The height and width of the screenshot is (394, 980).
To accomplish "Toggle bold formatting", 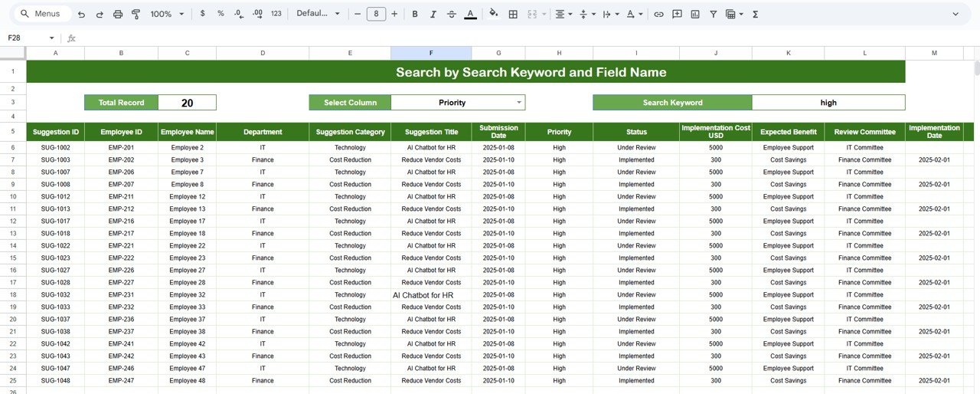I will [415, 14].
